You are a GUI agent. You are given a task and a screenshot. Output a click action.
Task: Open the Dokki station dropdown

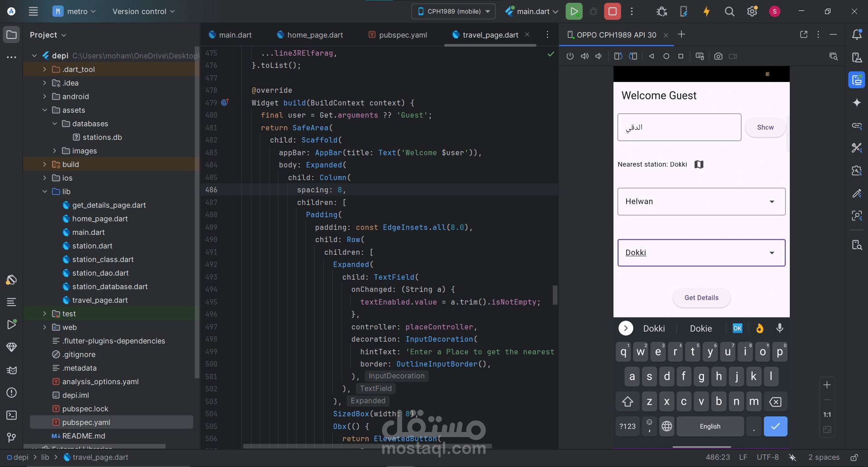(701, 253)
